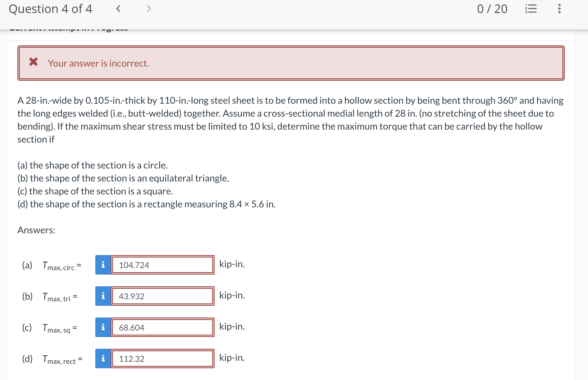
Task: Click info icon for Tmax, rect
Action: point(103,358)
